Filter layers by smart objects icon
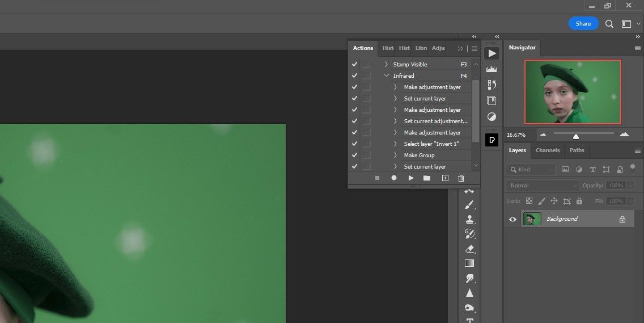Image resolution: width=644 pixels, height=323 pixels. point(620,169)
